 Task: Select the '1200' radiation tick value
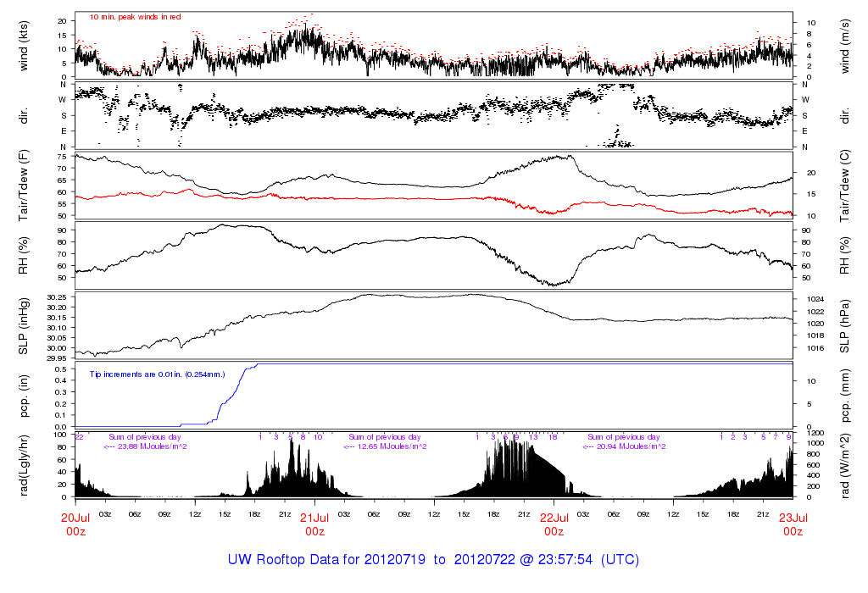coord(815,433)
